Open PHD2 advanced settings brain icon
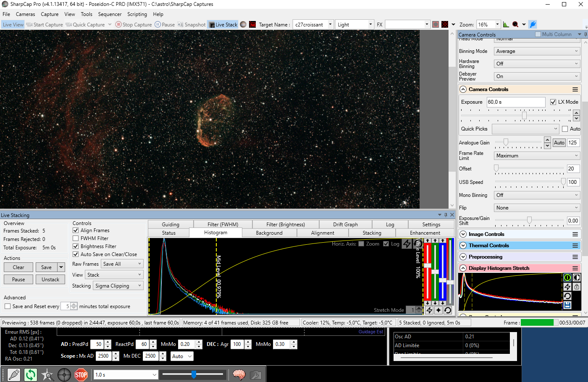This screenshot has width=588, height=382. (x=239, y=374)
